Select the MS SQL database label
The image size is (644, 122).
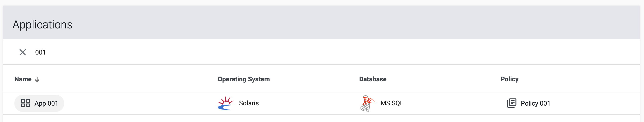pos(392,103)
